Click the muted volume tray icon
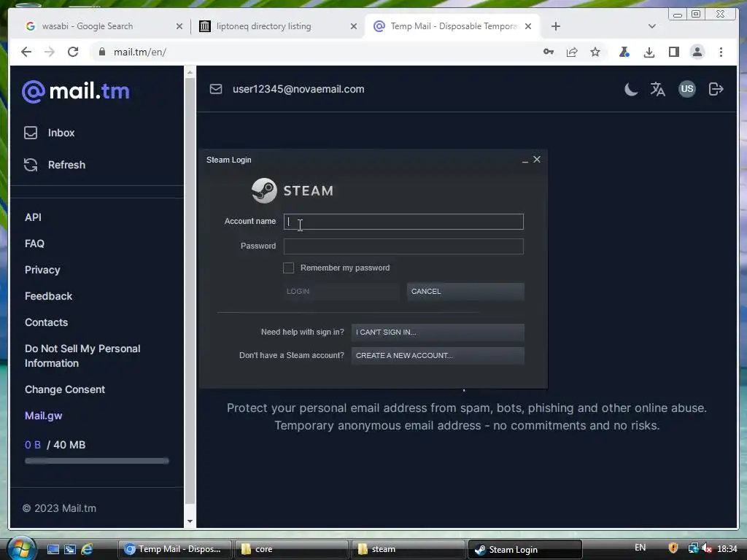The width and height of the screenshot is (747, 560). tap(707, 548)
